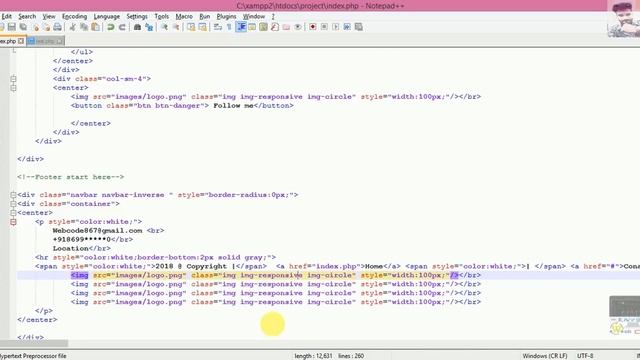Click the Zoom Out toolbar icon
Screen dimensions: 640x360
pyautogui.click(x=176, y=27)
